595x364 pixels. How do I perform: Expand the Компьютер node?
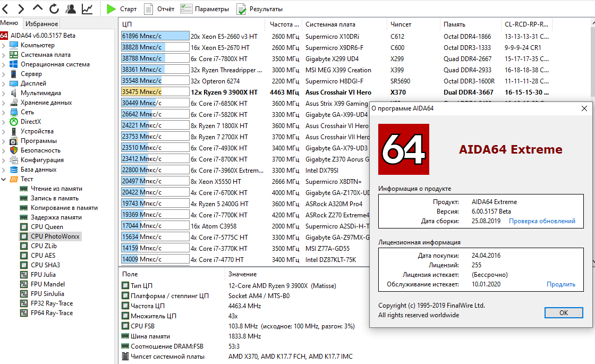3,45
